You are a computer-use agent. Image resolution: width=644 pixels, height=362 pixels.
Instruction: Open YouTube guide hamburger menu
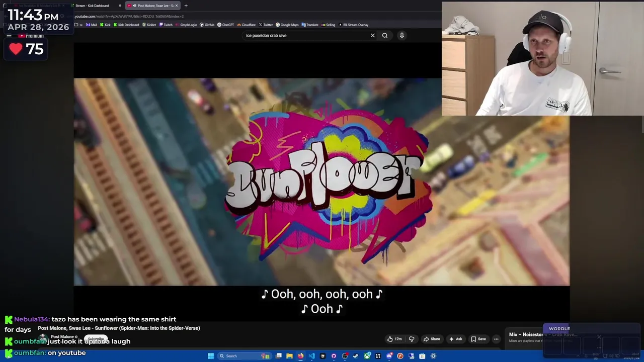click(x=9, y=36)
